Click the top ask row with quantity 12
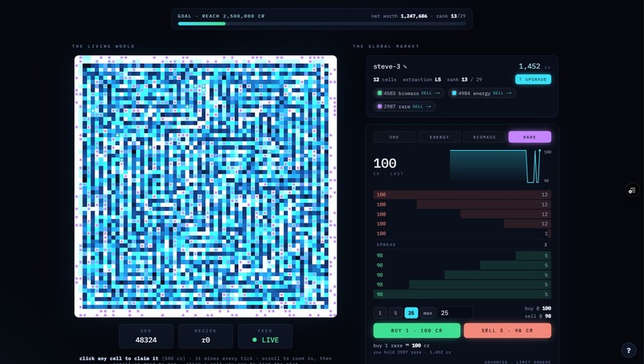644x364 pixels. click(x=462, y=195)
